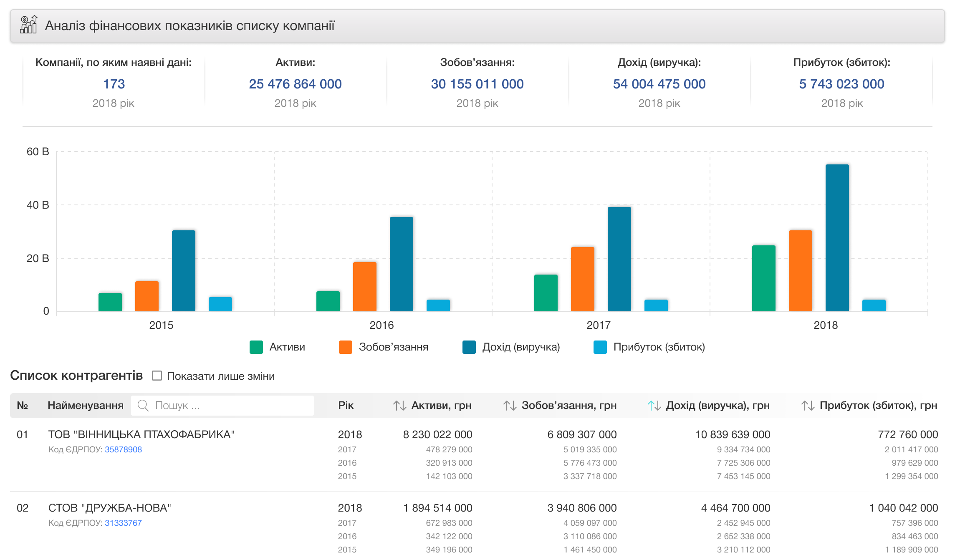Screen dimensions: 955x560
Task: Click the Найменування column header
Action: [86, 405]
